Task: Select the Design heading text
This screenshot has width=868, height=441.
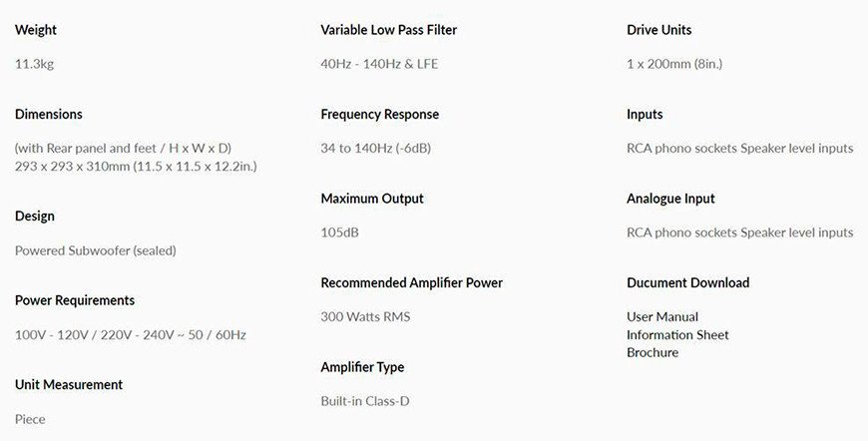Action: [x=35, y=217]
